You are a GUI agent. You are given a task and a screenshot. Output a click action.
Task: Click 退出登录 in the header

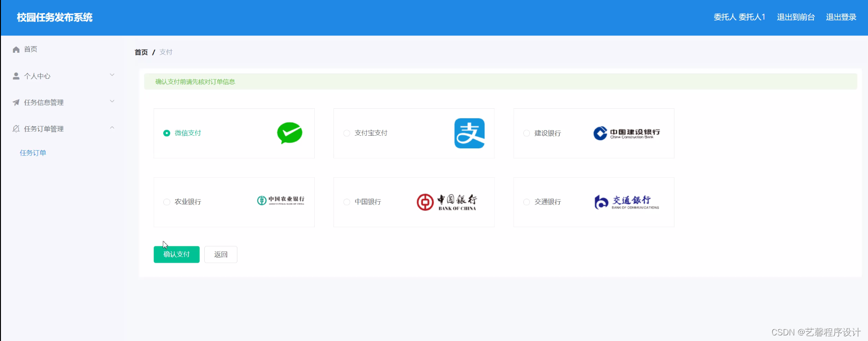(841, 17)
